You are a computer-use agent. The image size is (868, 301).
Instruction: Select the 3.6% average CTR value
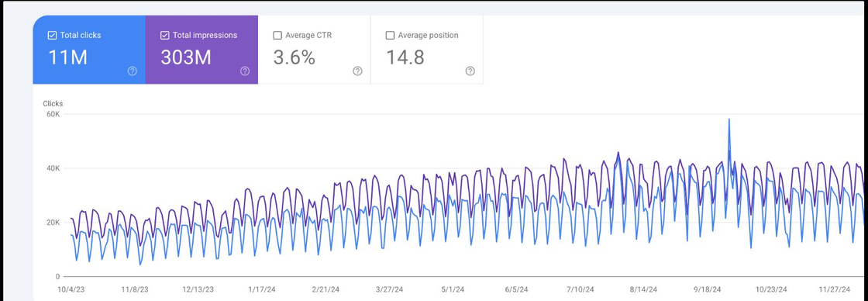pos(294,57)
